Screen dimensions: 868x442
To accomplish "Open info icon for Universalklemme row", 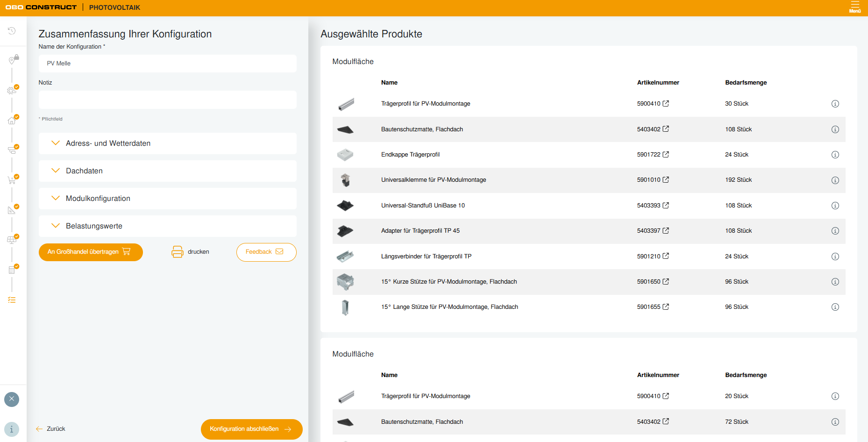I will 835,180.
